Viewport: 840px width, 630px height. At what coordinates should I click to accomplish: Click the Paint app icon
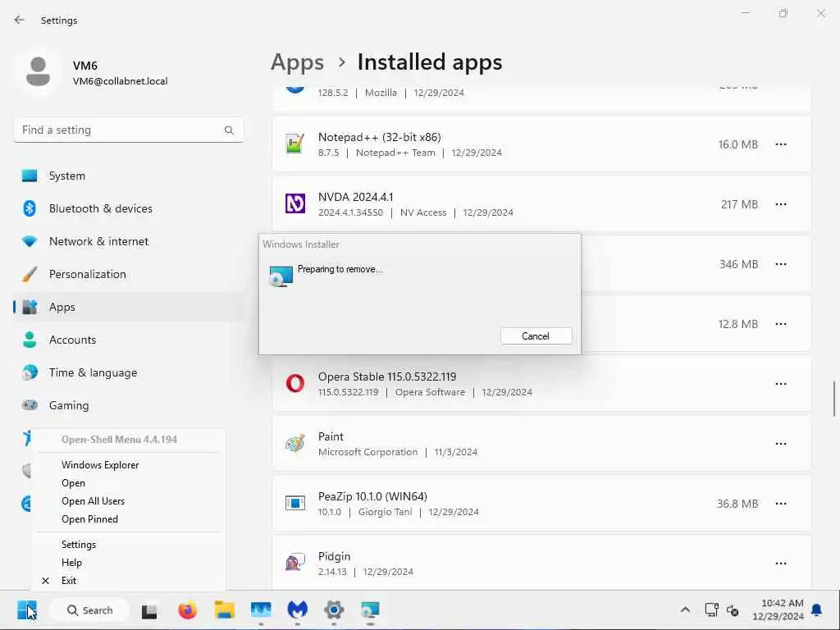tap(294, 444)
